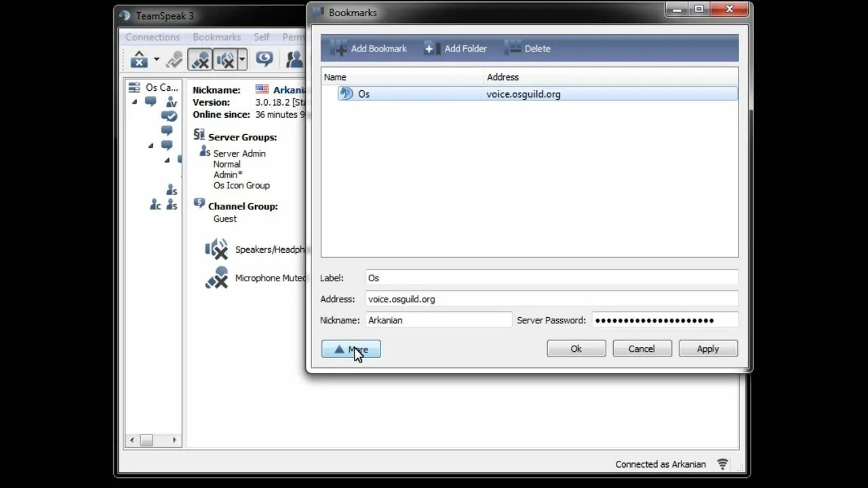Click the tree horizontal scrollbar thumb
The image size is (868, 488).
146,440
